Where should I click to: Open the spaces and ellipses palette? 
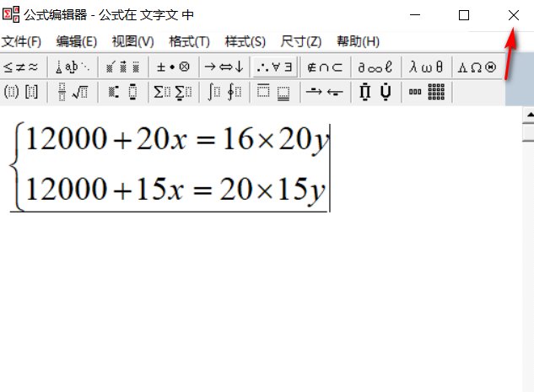click(73, 67)
